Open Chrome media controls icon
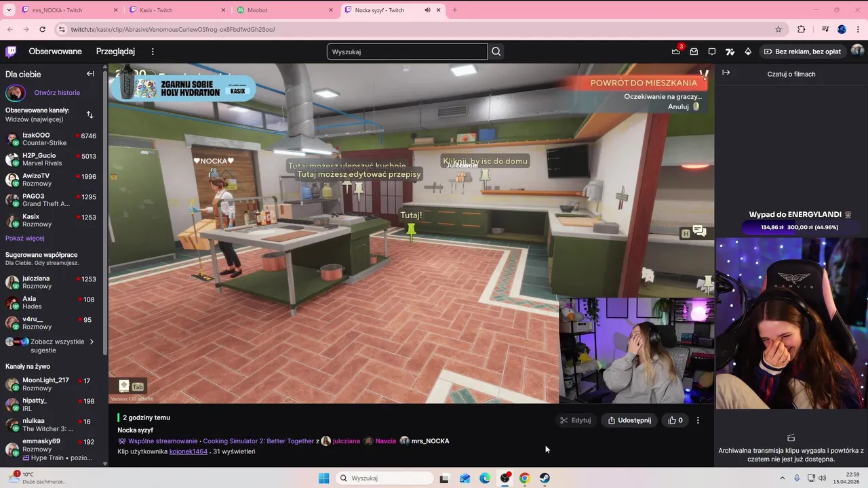868x488 pixels. [825, 29]
